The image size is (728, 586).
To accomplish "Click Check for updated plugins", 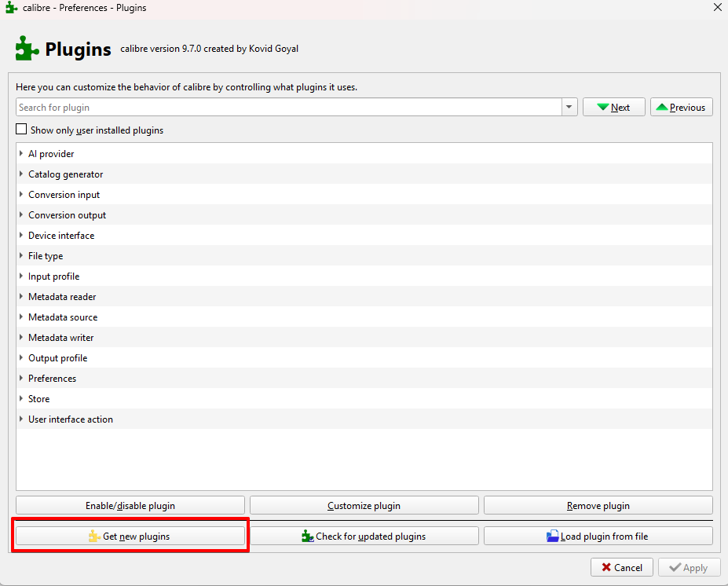I will pyautogui.click(x=364, y=536).
